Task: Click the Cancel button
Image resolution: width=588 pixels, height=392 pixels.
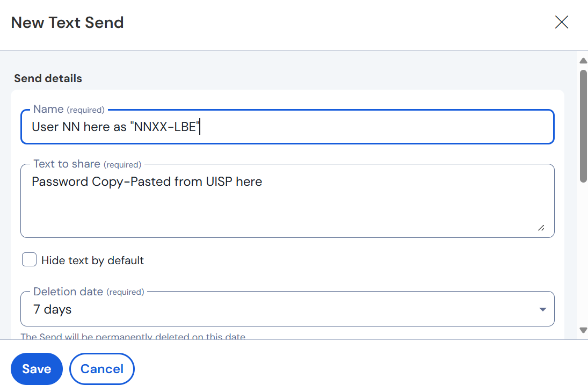Action: point(101,369)
